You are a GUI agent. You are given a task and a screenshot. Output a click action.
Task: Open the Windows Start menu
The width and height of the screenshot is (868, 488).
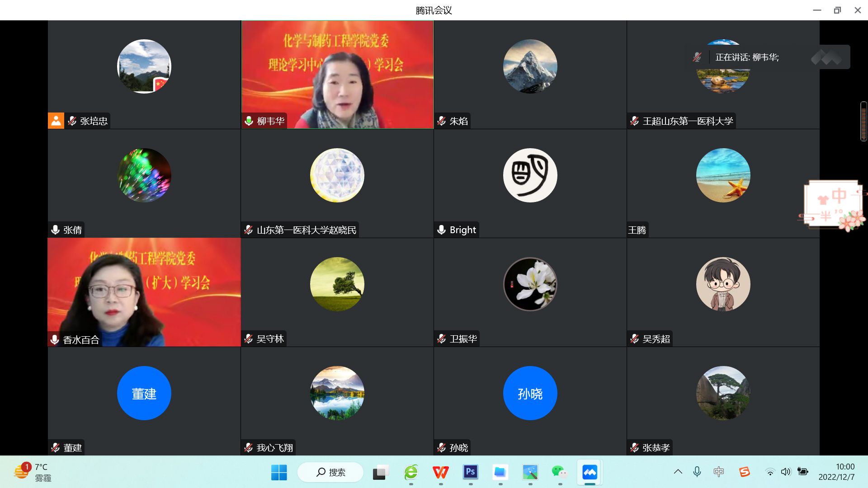[279, 472]
